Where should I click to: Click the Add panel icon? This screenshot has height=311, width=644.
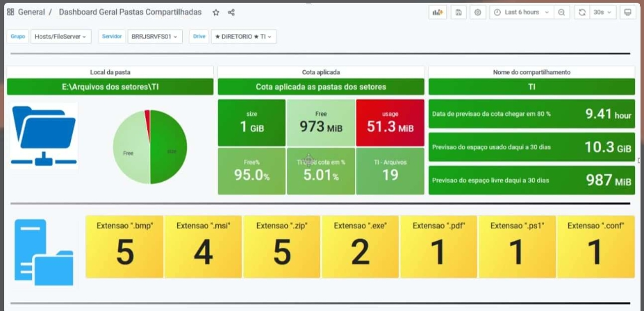[x=438, y=12]
